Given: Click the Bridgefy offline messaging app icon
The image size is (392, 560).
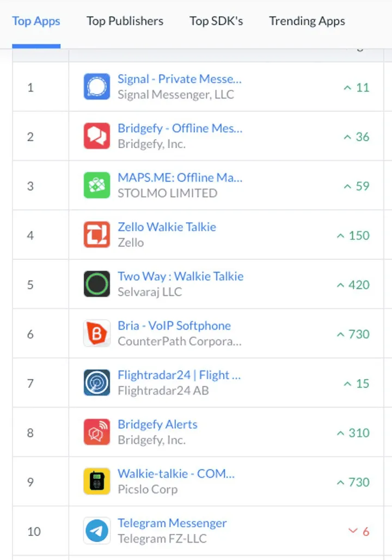Looking at the screenshot, I should coord(97,136).
